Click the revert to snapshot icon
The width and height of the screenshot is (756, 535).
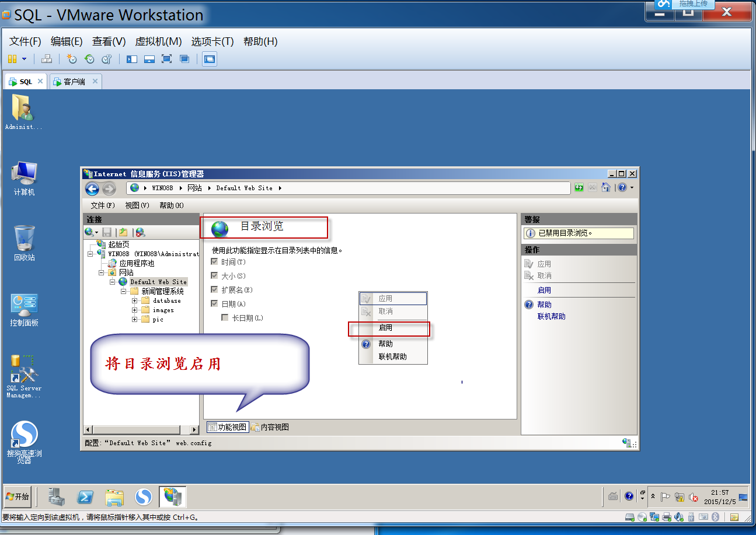point(89,59)
